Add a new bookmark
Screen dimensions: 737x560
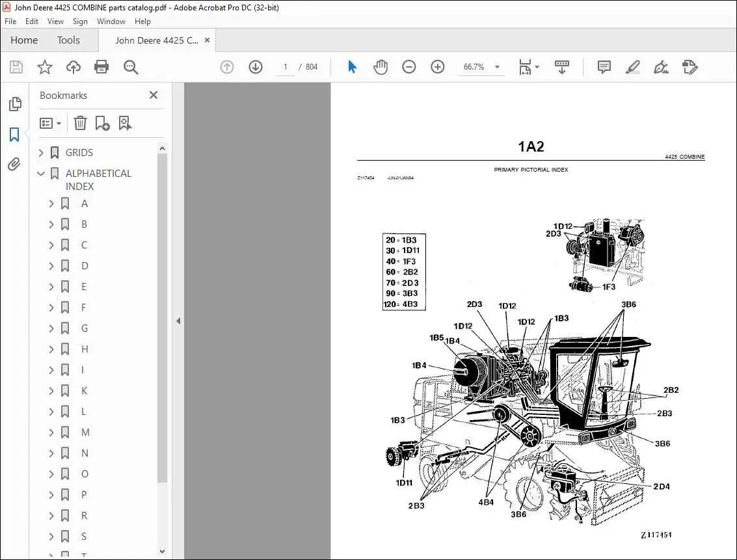[x=102, y=123]
